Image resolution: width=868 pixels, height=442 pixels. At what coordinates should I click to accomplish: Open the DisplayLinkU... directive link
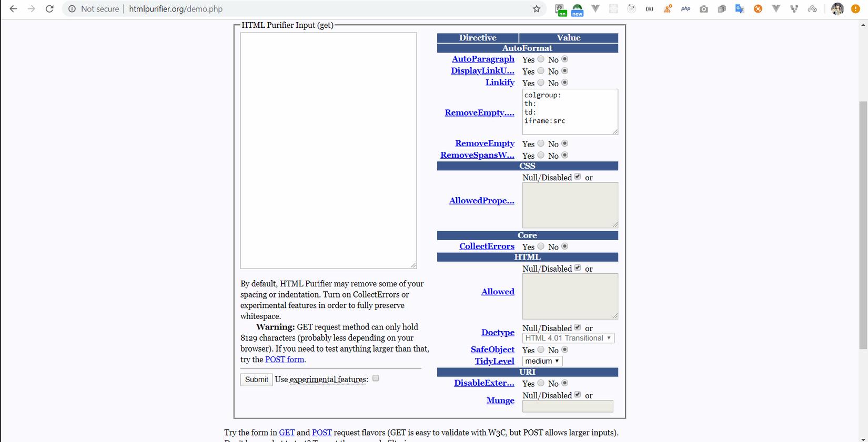tap(482, 70)
